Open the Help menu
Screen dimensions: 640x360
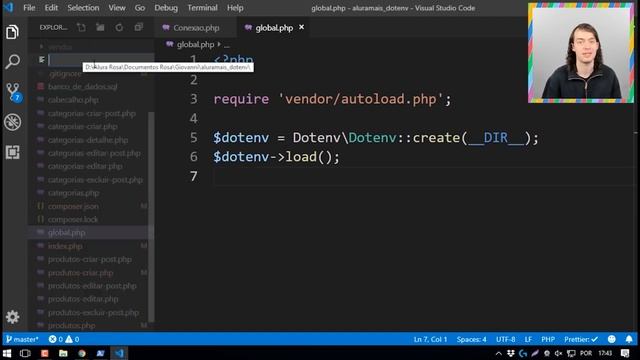pos(235,8)
